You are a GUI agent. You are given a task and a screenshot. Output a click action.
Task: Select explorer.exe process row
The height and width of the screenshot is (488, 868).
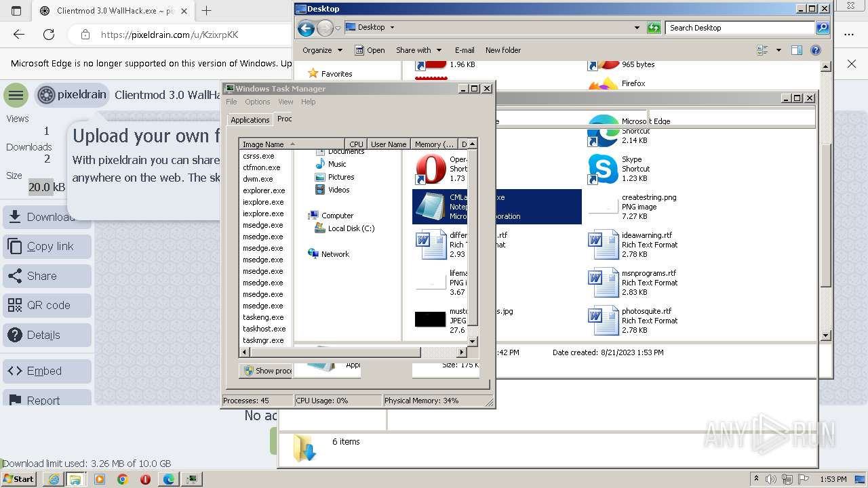264,190
